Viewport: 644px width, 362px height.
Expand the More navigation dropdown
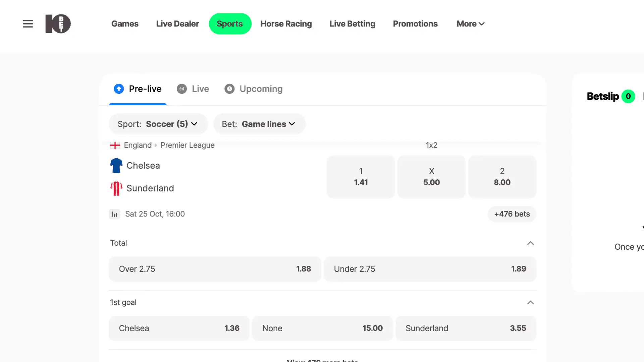[470, 23]
